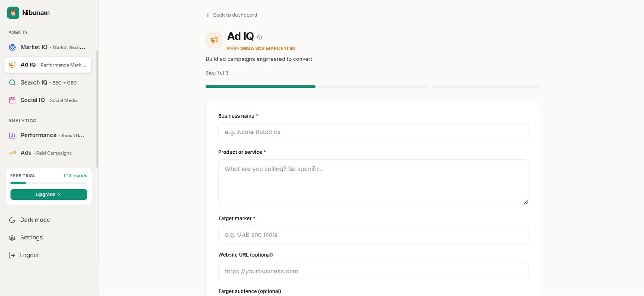Click the Ad IQ megaphone sidebar icon
This screenshot has width=644, height=296.
coord(12,65)
